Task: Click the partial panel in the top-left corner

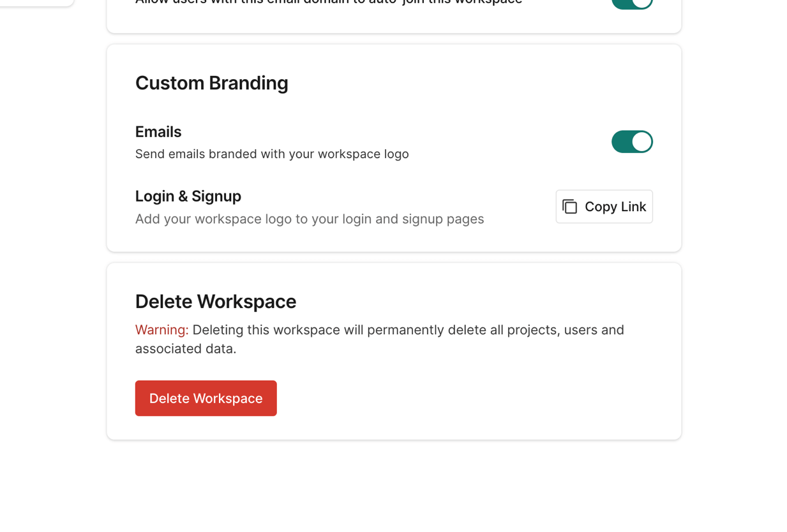Action: point(36,2)
